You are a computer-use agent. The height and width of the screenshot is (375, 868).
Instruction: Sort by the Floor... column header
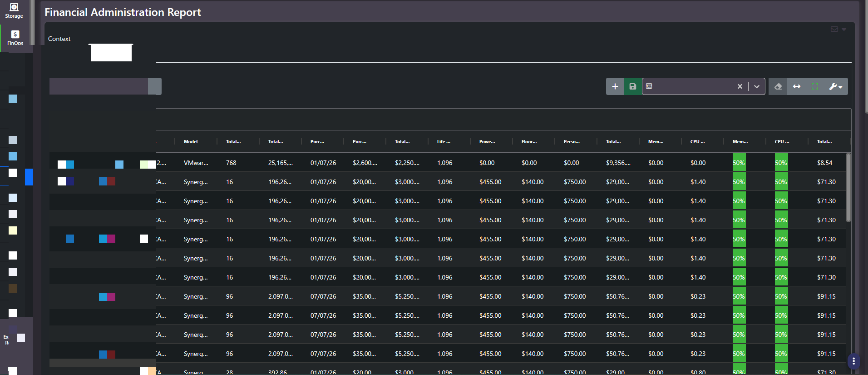pyautogui.click(x=529, y=142)
